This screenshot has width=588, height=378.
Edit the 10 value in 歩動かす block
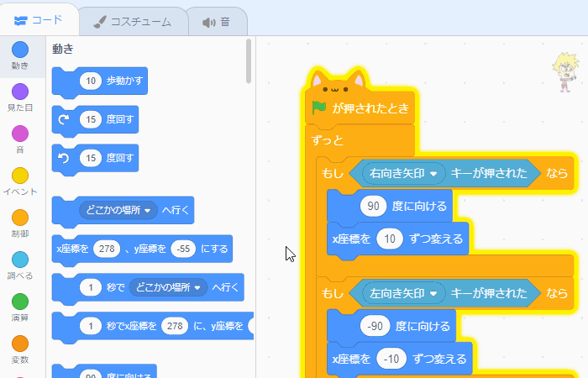click(x=91, y=81)
